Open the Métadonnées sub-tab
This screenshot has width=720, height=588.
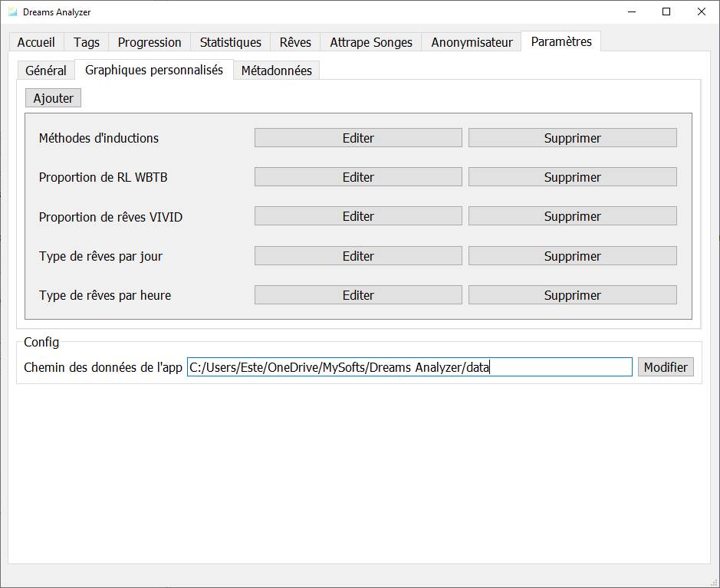[x=277, y=71]
